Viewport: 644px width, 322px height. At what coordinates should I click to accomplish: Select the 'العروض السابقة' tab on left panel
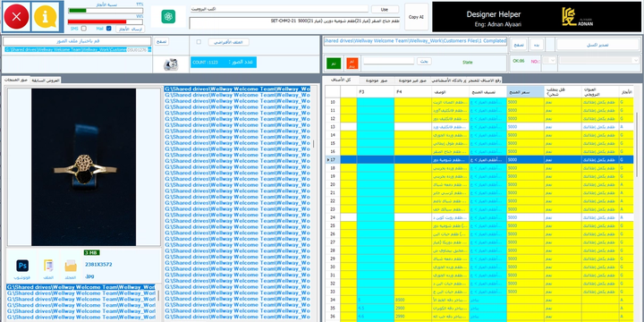(x=46, y=80)
